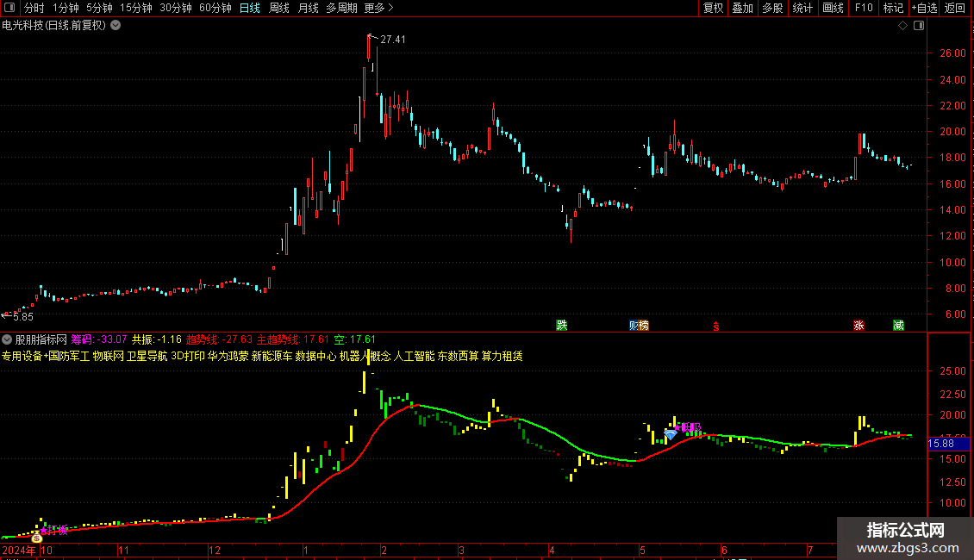Click the diamond icon above the chart
This screenshot has height=560, width=974.
(x=903, y=26)
